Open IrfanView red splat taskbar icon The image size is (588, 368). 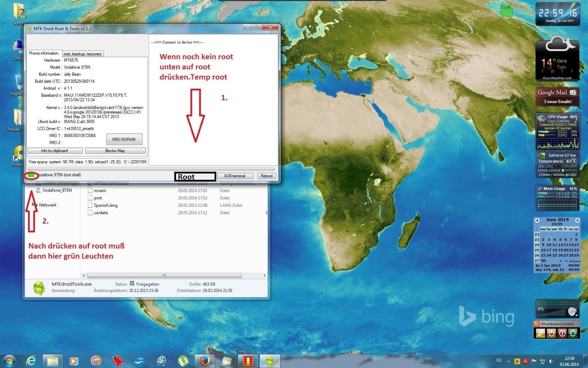tap(118, 361)
